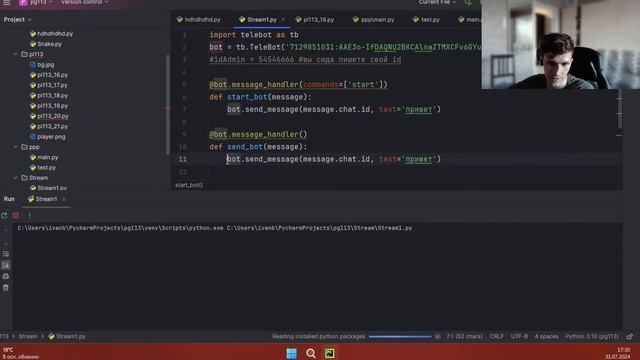Place cursor on code line 11
The image size is (640, 360).
[333, 159]
